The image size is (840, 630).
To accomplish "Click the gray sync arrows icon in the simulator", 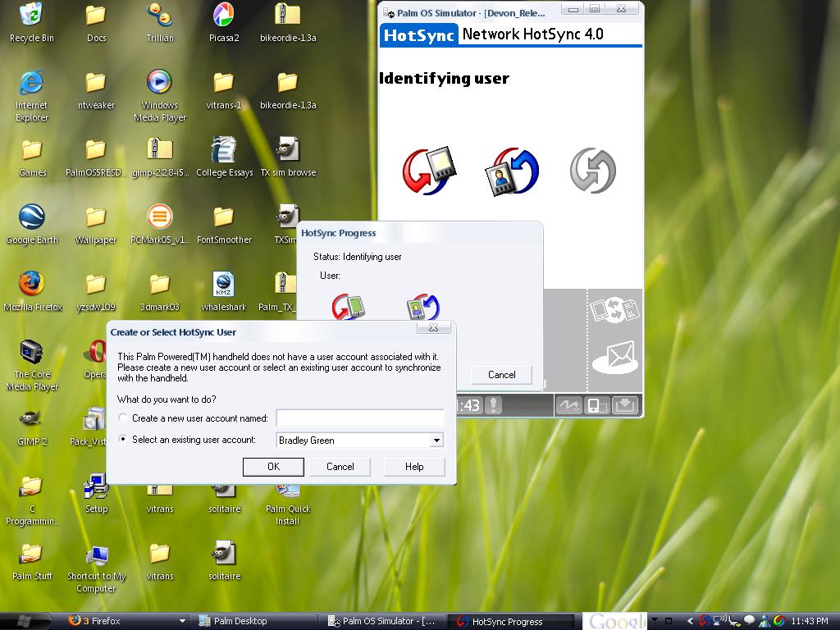I will point(592,171).
